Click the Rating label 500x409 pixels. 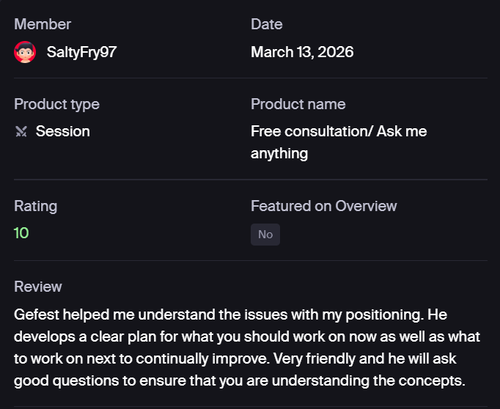[x=36, y=206]
